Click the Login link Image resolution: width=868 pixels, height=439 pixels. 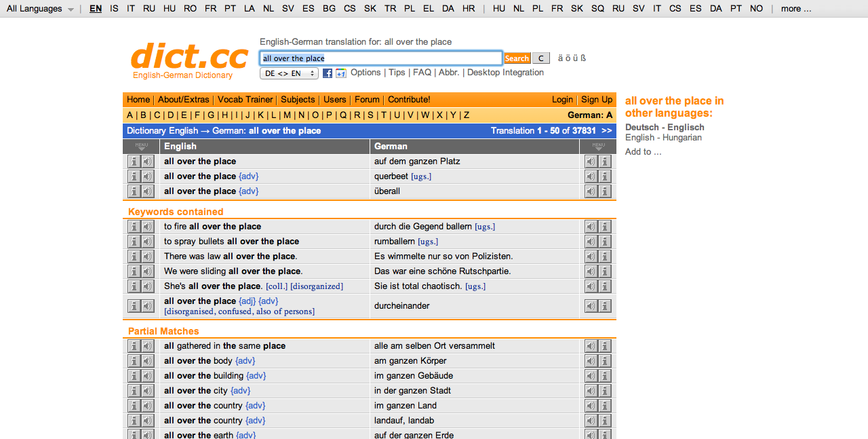pos(562,100)
